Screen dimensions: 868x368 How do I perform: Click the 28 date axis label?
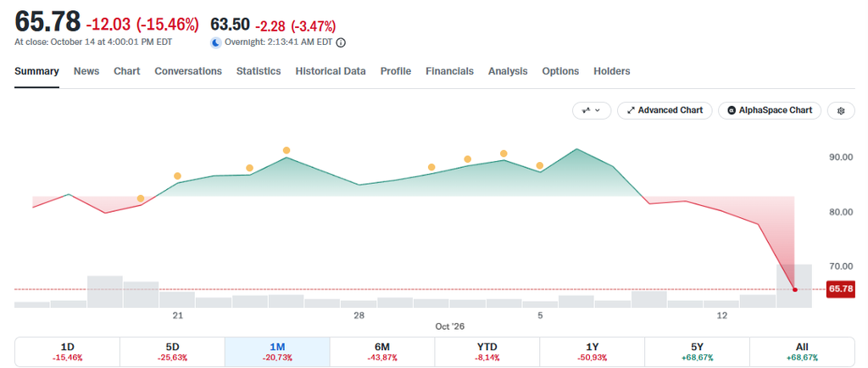click(x=359, y=316)
